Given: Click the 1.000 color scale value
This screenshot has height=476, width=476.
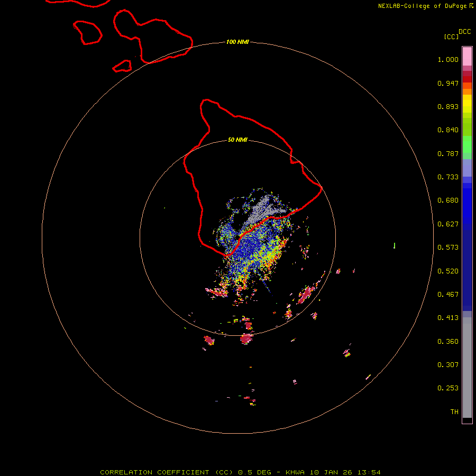Looking at the screenshot, I should [448, 59].
